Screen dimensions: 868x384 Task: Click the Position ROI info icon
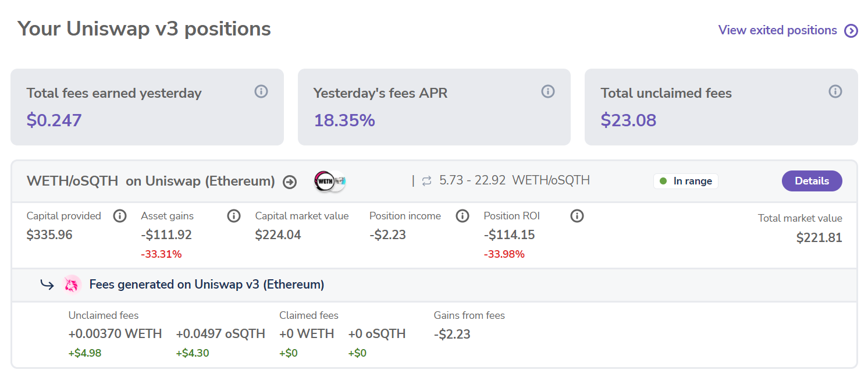coord(577,216)
